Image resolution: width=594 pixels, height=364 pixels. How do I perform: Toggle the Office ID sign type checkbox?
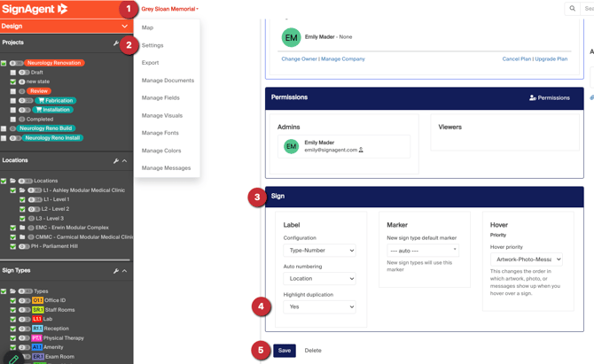[x=13, y=301]
